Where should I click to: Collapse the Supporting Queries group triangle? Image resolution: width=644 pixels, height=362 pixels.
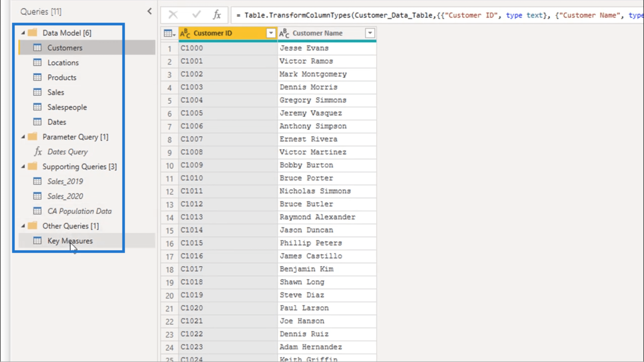coord(23,167)
